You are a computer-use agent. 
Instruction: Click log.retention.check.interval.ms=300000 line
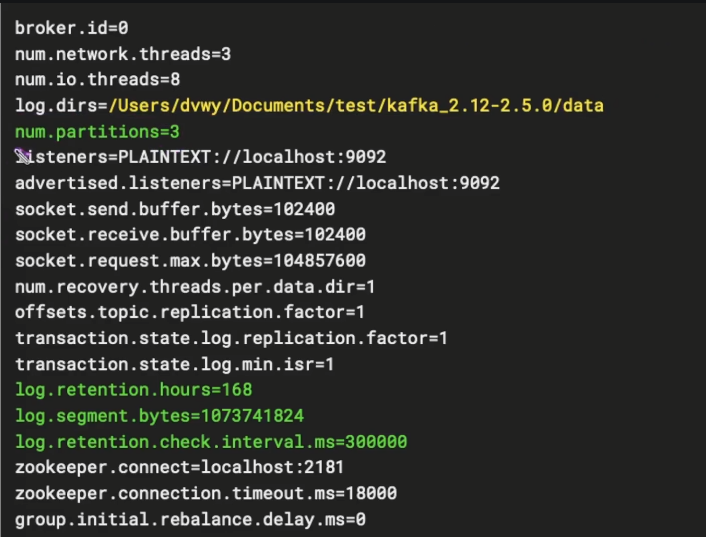pos(211,442)
